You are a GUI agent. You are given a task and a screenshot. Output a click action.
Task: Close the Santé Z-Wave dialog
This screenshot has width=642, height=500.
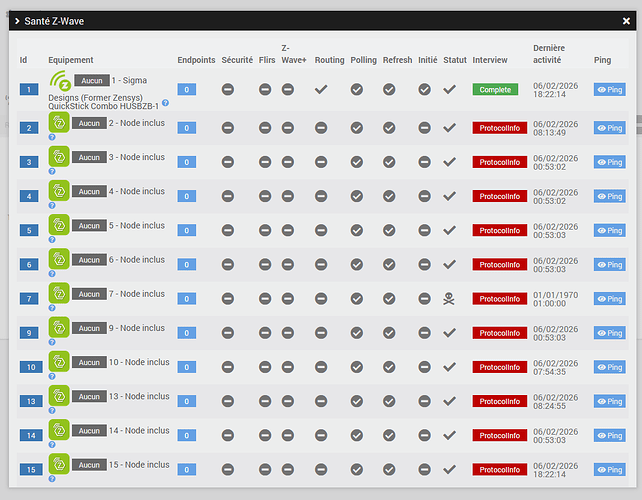tap(626, 21)
